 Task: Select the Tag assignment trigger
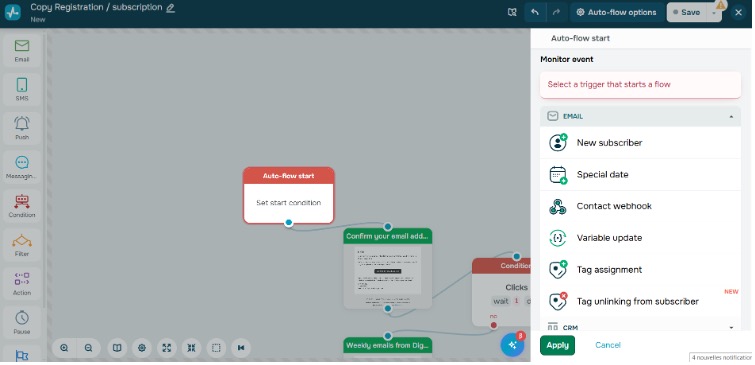pyautogui.click(x=640, y=270)
